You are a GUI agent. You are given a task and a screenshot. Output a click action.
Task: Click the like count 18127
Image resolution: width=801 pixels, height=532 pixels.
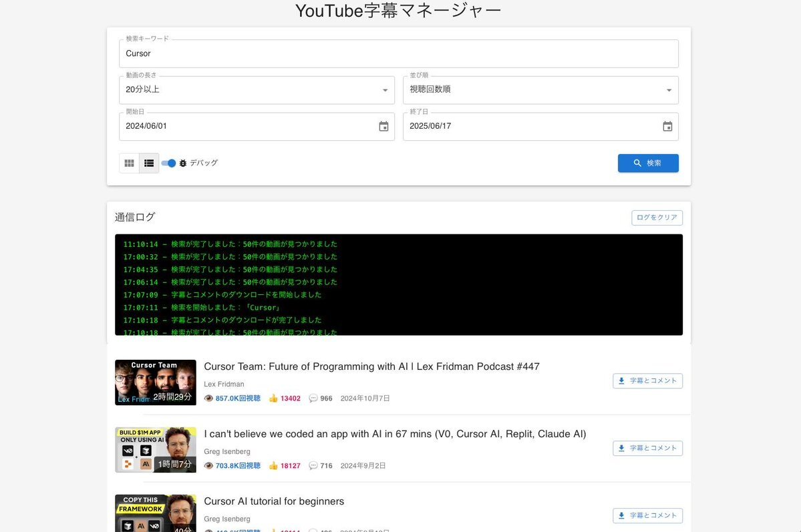tap(290, 466)
